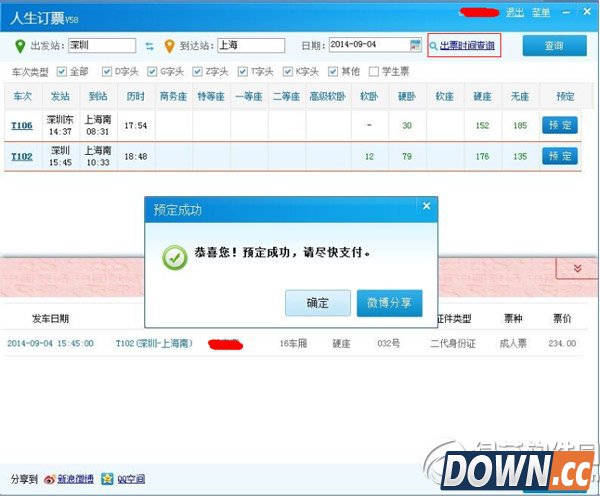
Task: Open train T102 link
Action: (22, 157)
